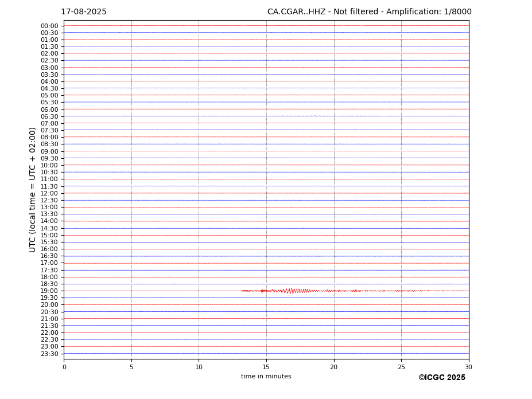This screenshot has width=532, height=399.
Task: Select the 05:00 time label
Action: (49, 96)
